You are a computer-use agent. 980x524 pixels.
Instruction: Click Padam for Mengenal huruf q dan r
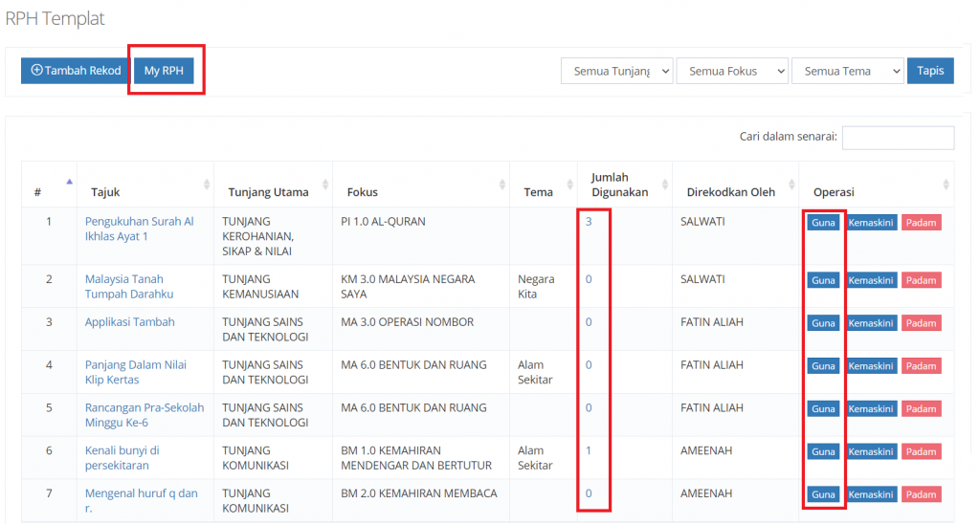pos(921,494)
